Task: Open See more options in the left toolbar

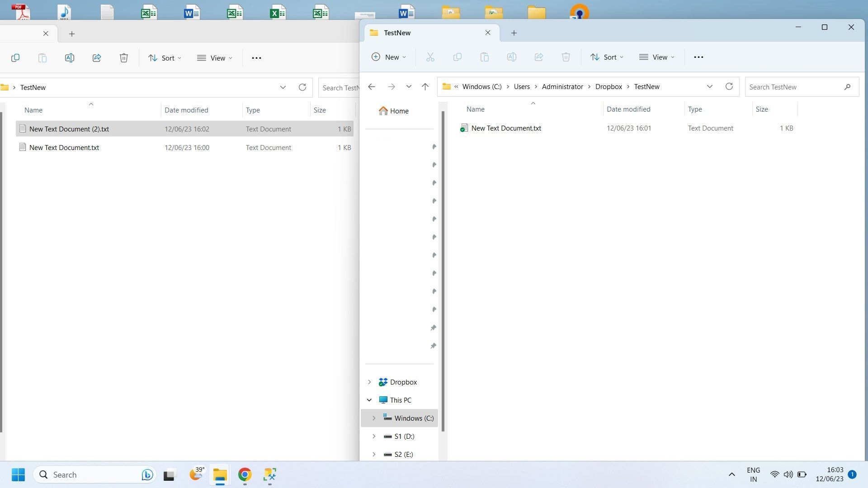Action: coord(256,58)
